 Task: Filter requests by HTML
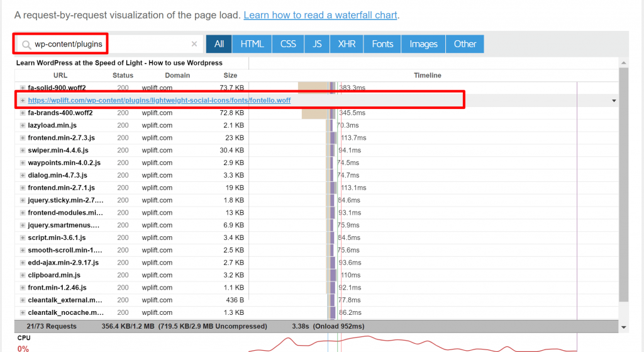click(252, 44)
